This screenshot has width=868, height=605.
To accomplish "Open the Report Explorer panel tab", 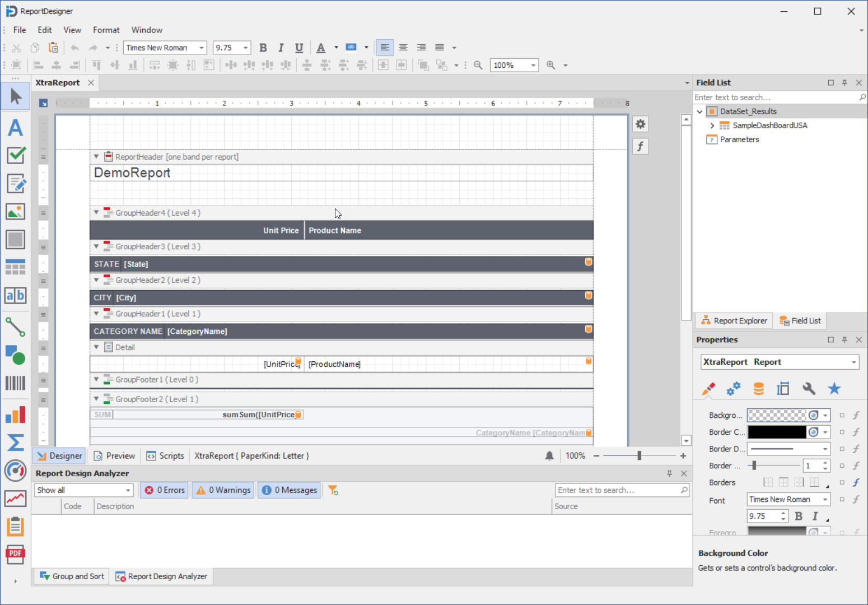I will [734, 321].
